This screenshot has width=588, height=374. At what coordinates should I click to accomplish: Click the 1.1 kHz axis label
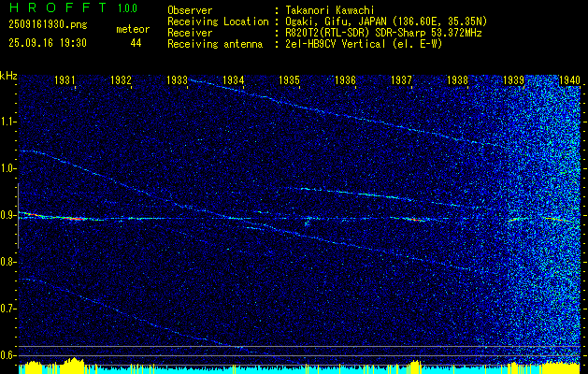pos(7,122)
